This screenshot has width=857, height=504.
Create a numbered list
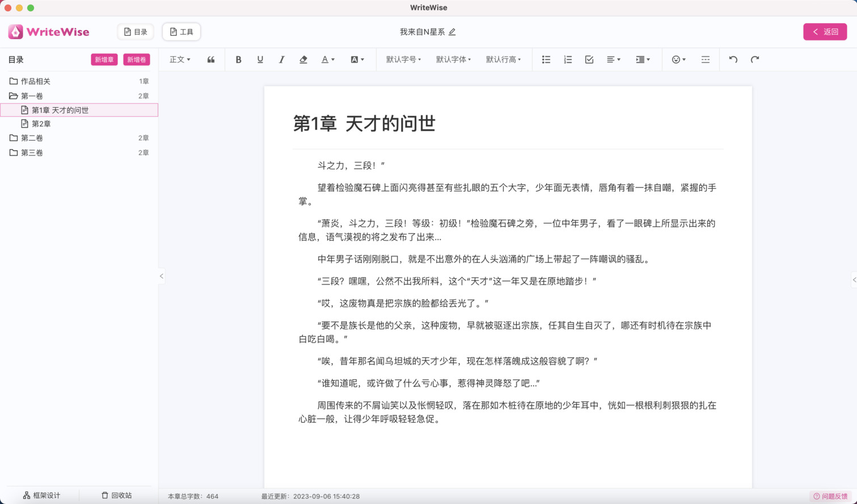click(x=567, y=59)
